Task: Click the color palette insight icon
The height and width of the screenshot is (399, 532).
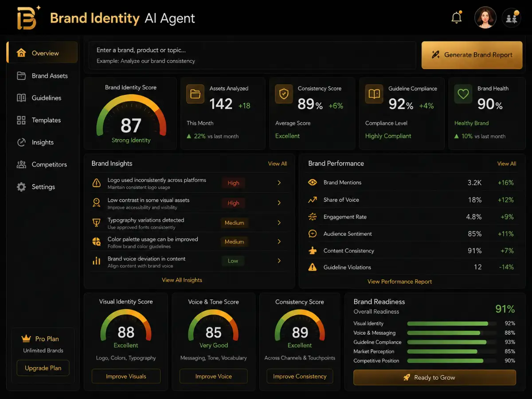Action: click(x=96, y=242)
